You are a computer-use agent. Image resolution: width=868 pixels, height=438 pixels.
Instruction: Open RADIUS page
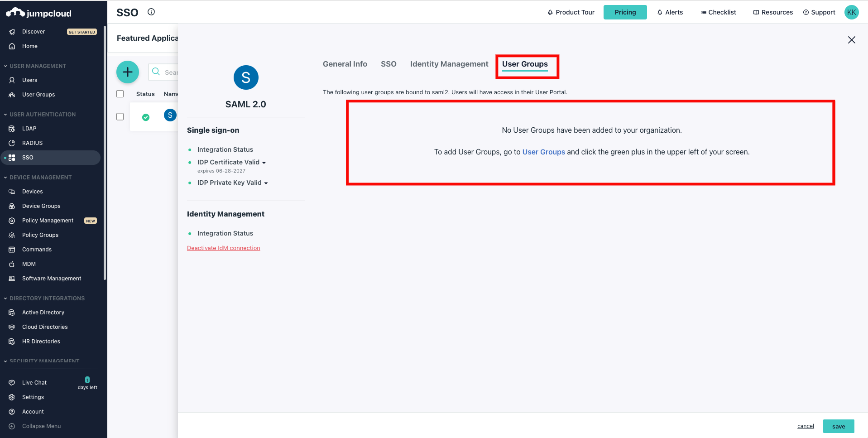tap(32, 143)
